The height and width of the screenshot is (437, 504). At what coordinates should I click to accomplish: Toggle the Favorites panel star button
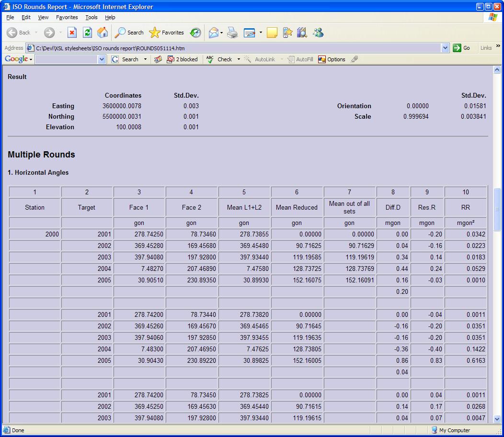[x=166, y=33]
